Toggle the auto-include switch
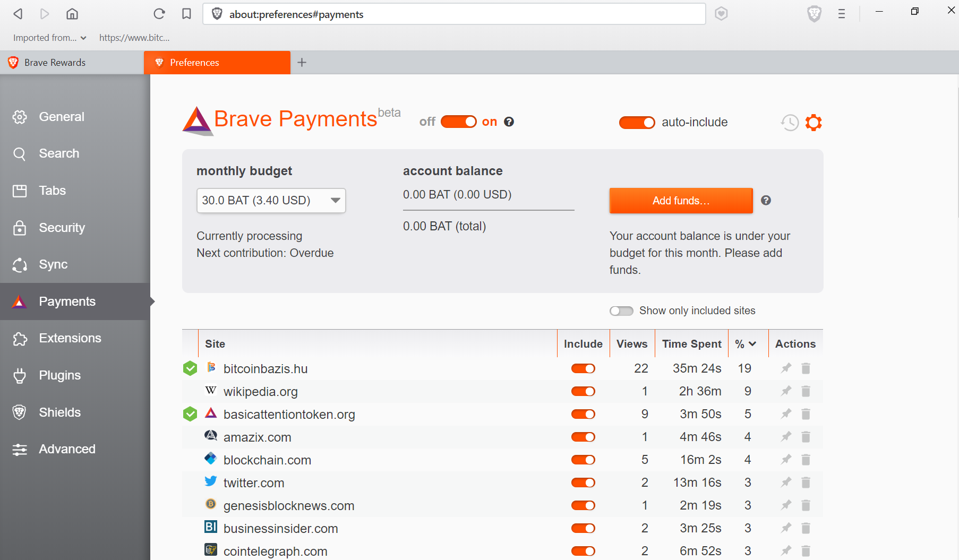 pyautogui.click(x=637, y=123)
